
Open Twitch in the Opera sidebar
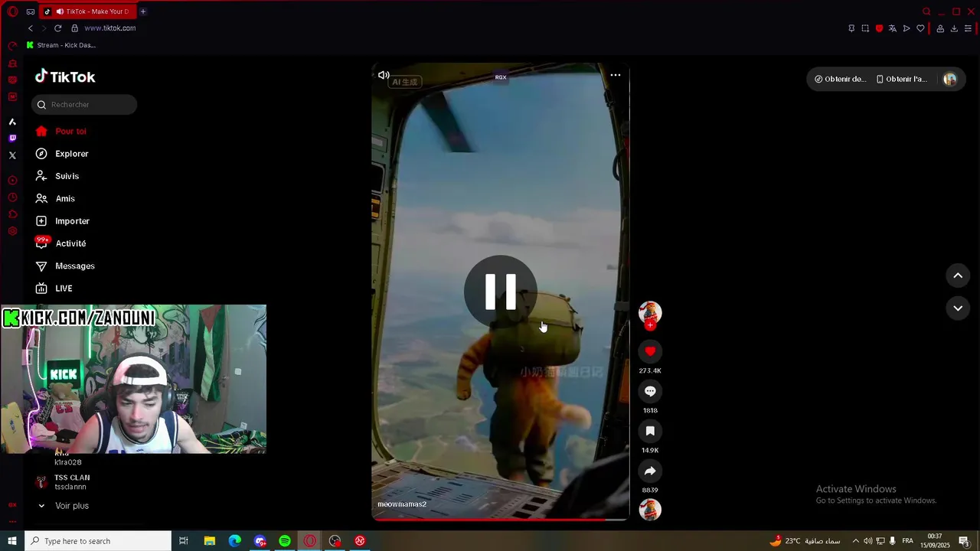[12, 139]
